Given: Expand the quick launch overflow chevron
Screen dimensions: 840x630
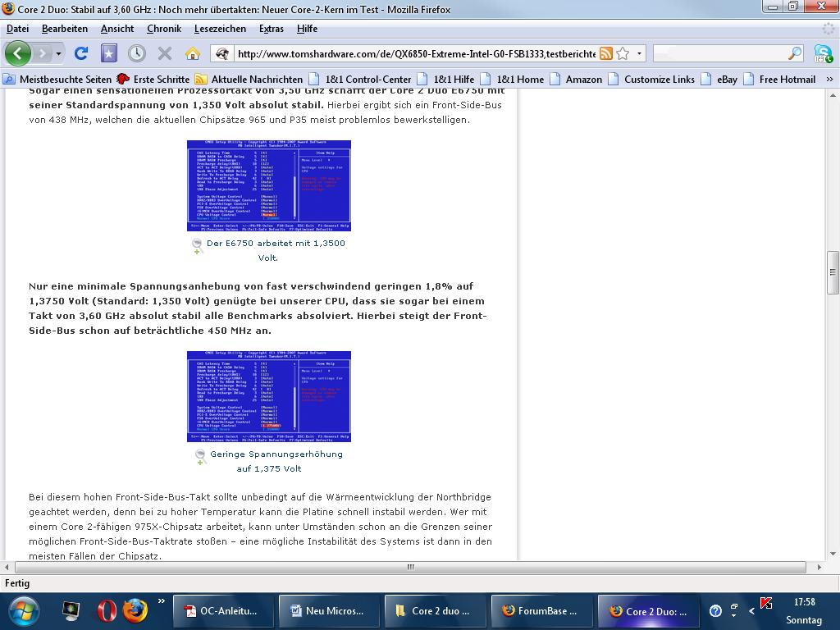Looking at the screenshot, I should click(162, 601).
